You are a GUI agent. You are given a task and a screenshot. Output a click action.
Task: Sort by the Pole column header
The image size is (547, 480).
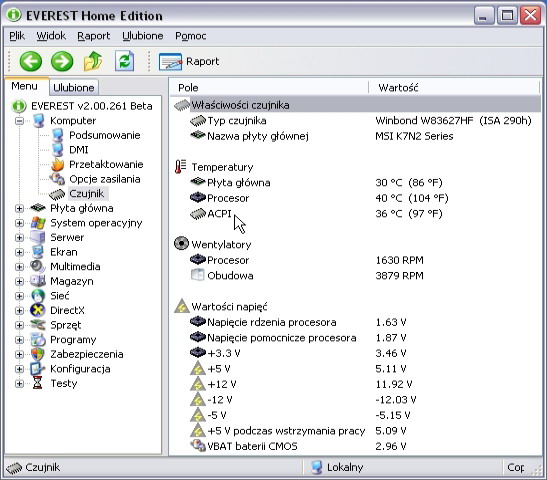pyautogui.click(x=269, y=88)
